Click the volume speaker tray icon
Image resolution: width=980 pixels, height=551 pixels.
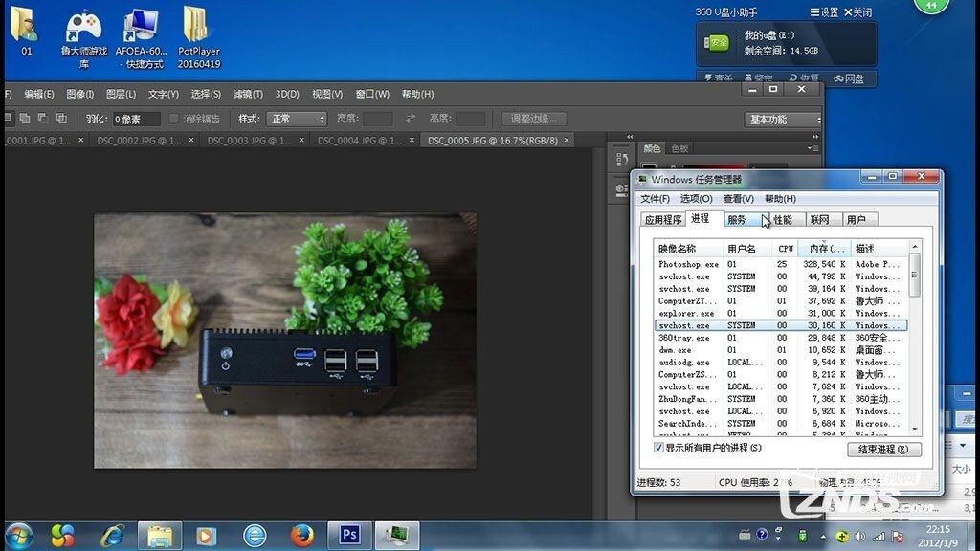click(860, 536)
